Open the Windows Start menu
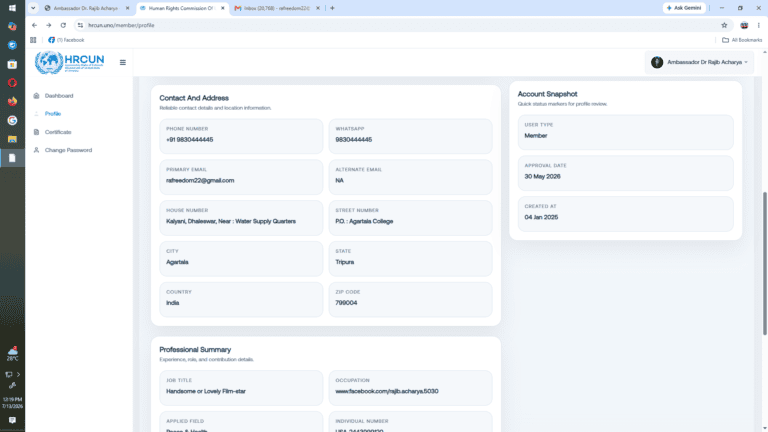768x432 pixels. pyautogui.click(x=12, y=7)
